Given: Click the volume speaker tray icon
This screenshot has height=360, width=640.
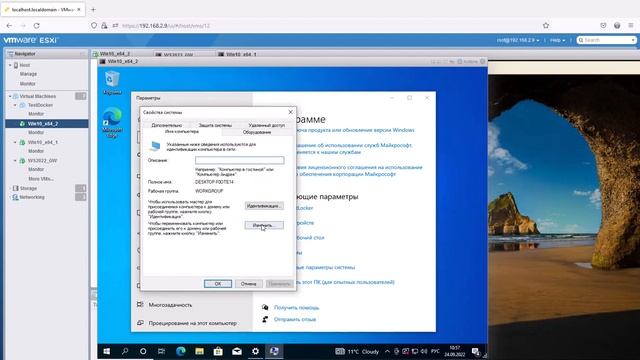Looking at the screenshot, I should [x=424, y=351].
